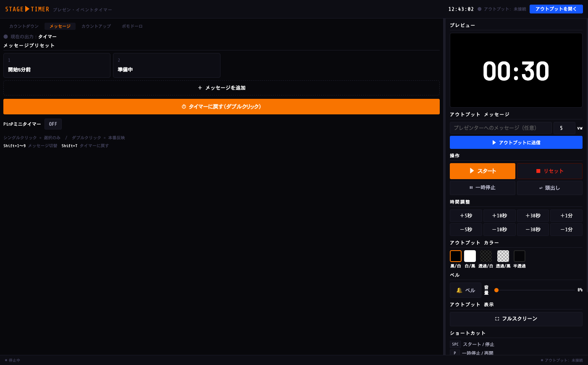Open the カウントアップ tab
588x365 pixels.
[96, 26]
